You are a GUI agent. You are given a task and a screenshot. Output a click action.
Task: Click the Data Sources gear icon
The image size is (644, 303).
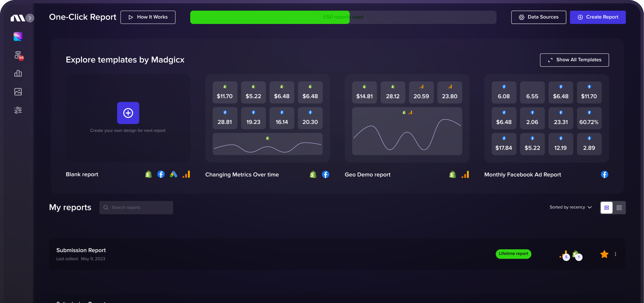coord(521,17)
